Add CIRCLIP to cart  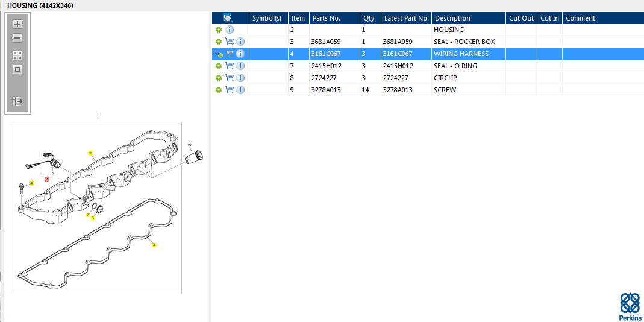click(230, 77)
